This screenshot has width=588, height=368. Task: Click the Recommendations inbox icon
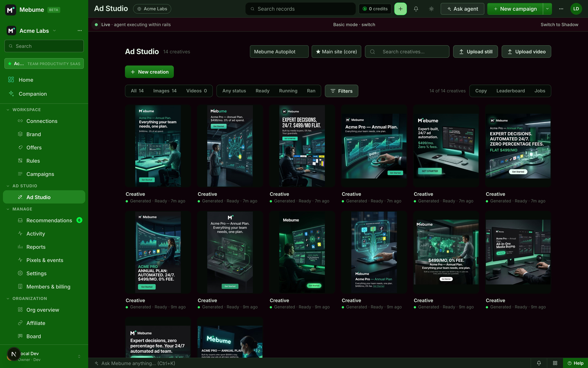point(20,220)
